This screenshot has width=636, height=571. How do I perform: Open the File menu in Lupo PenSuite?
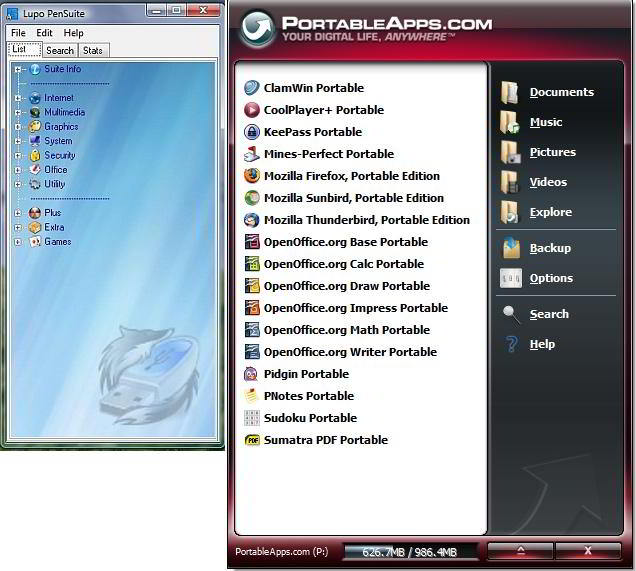coord(18,33)
